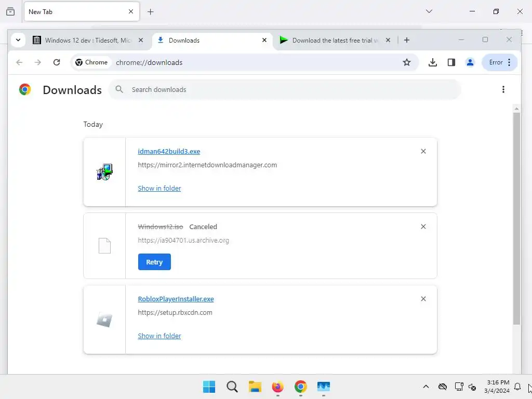Open File Explorer from taskbar
Viewport: 532px width, 399px height.
click(x=255, y=387)
